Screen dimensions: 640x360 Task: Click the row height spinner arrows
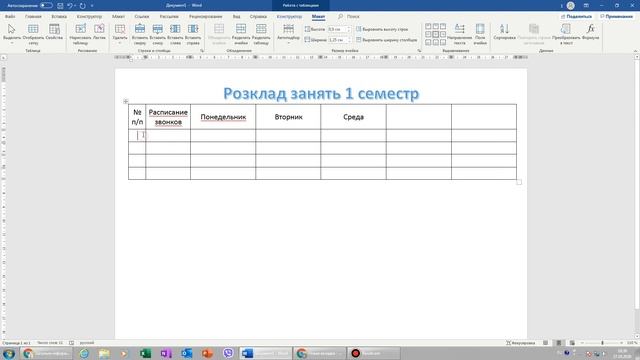[349, 29]
